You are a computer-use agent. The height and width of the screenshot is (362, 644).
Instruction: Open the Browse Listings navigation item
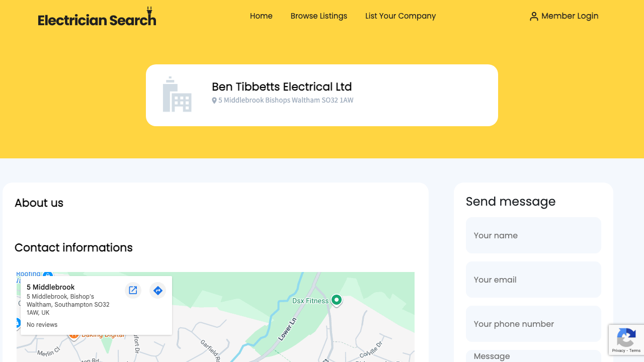(318, 16)
